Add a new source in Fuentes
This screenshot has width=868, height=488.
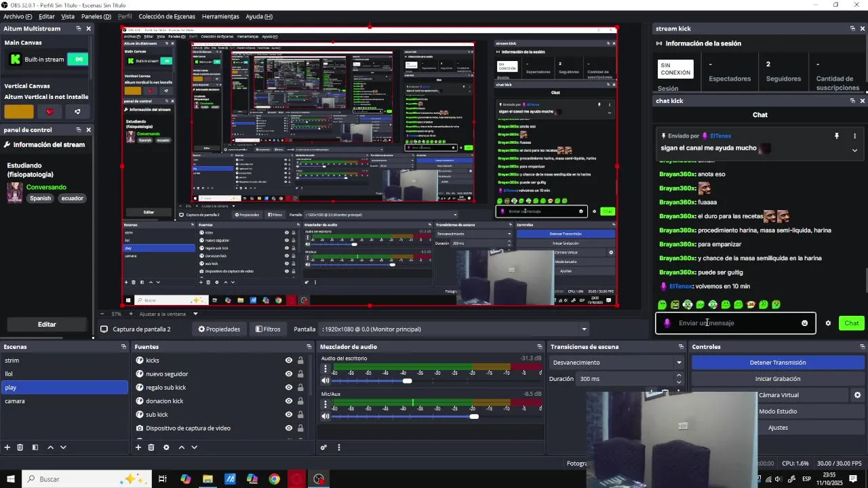click(138, 447)
